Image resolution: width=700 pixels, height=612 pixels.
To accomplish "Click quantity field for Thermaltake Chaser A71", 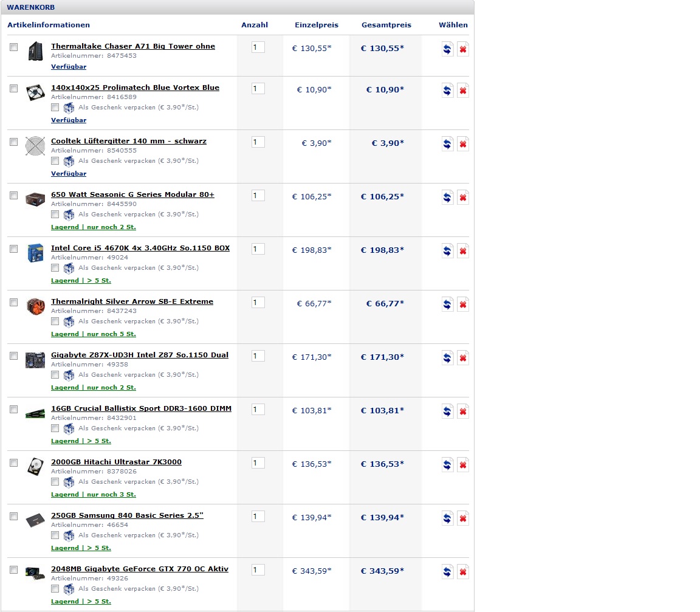I will (x=258, y=47).
